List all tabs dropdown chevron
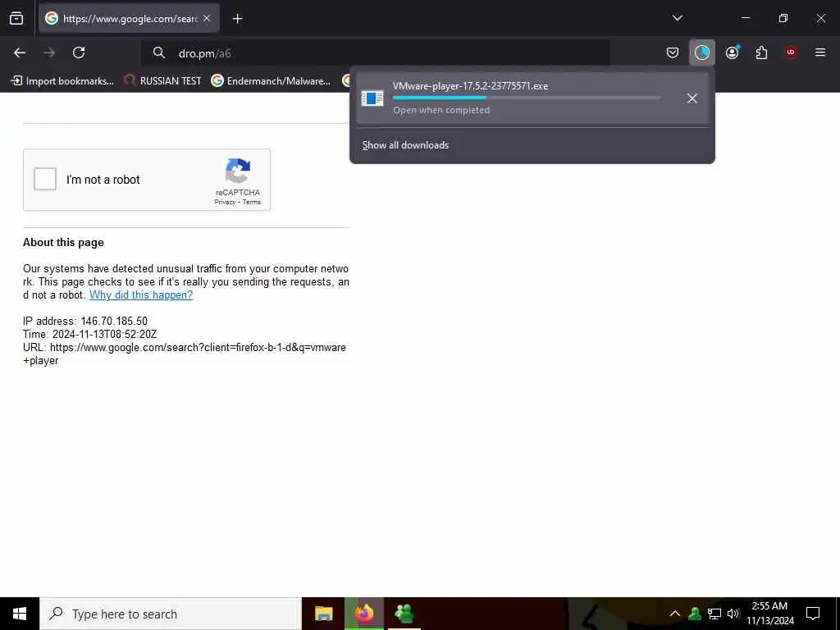The height and width of the screenshot is (630, 840). click(x=677, y=18)
